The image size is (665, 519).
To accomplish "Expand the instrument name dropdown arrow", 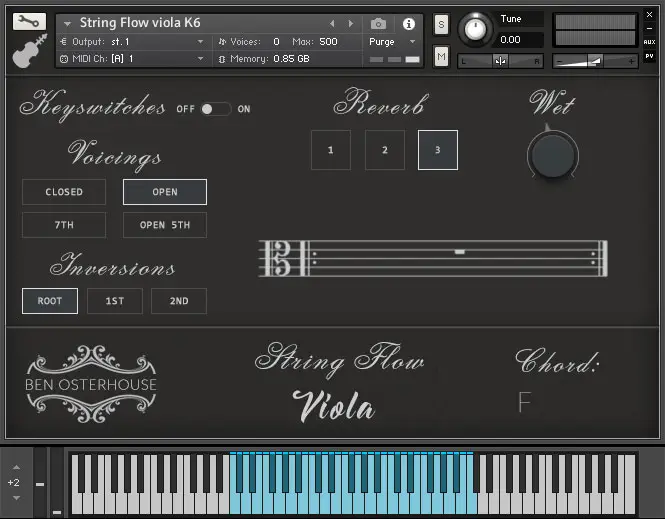I will (67, 24).
